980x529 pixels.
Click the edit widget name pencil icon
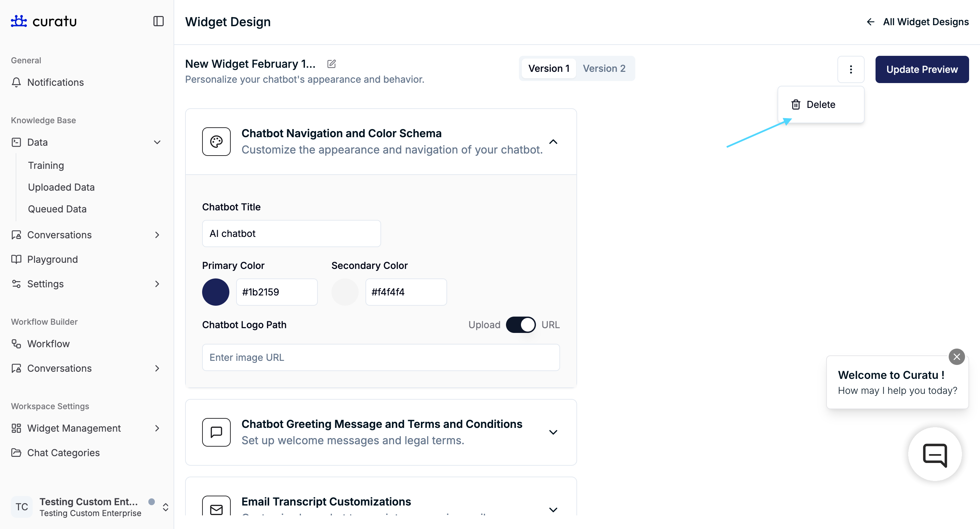point(331,64)
